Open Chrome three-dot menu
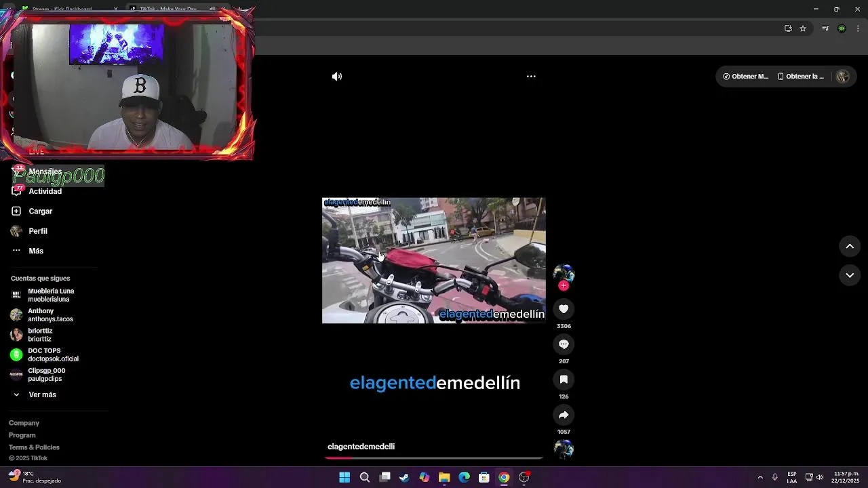This screenshot has width=868, height=488. 859,28
